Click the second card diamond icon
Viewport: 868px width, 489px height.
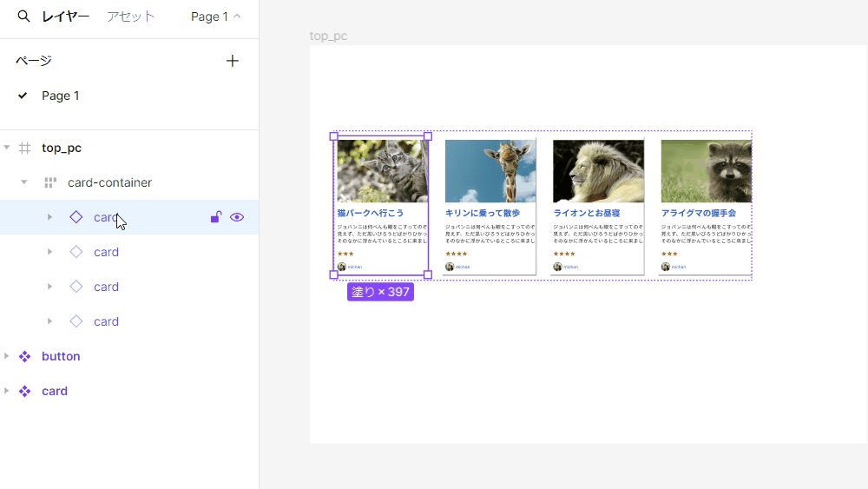76,252
